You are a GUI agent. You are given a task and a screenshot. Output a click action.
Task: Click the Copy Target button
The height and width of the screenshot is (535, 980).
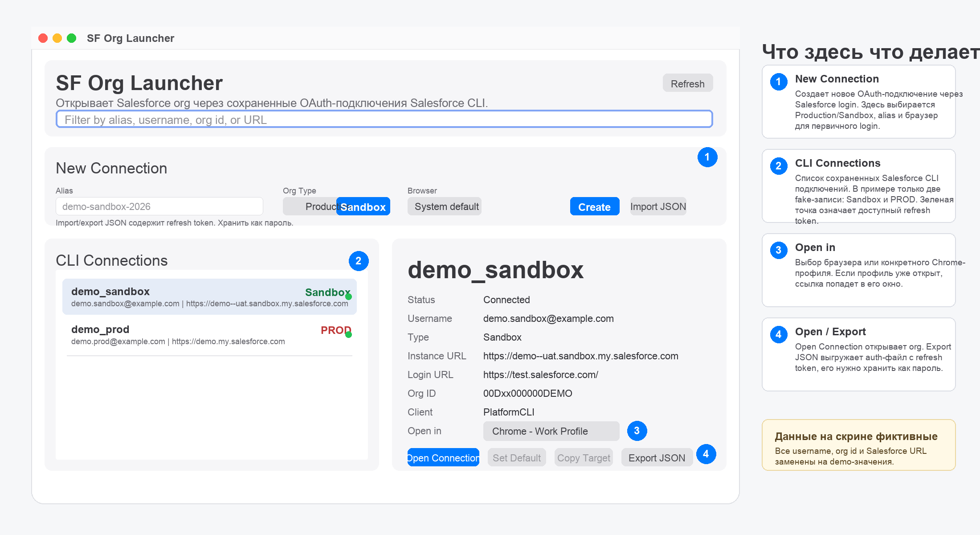(x=584, y=457)
